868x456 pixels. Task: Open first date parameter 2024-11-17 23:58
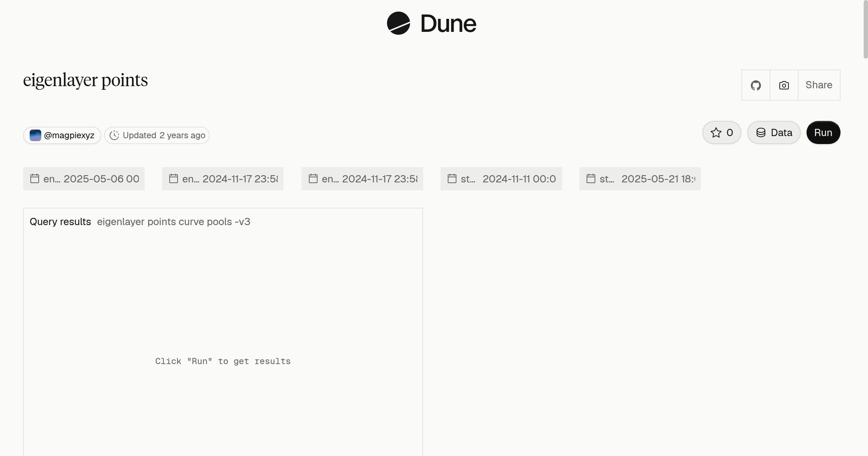coord(223,179)
